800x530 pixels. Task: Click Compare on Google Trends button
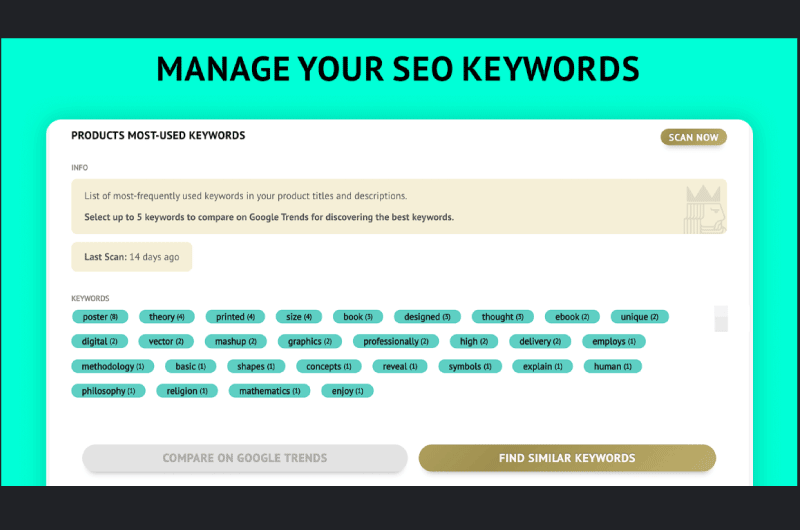(x=245, y=458)
